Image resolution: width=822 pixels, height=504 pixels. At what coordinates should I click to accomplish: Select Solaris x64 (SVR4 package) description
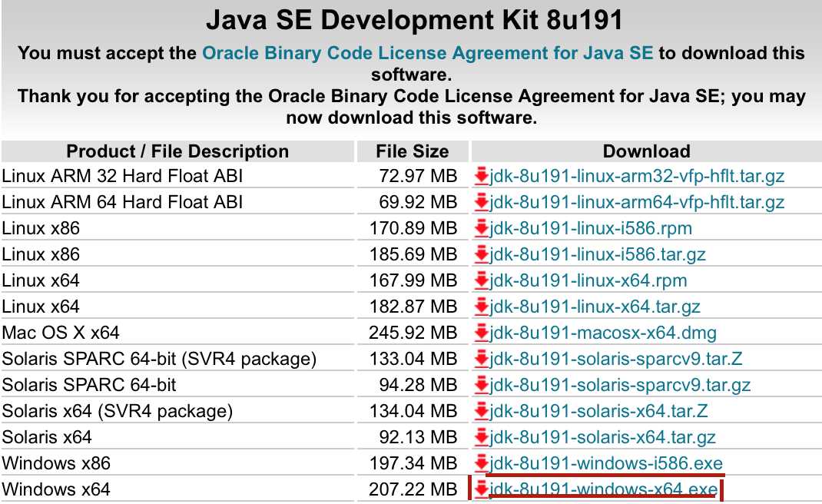click(x=118, y=411)
